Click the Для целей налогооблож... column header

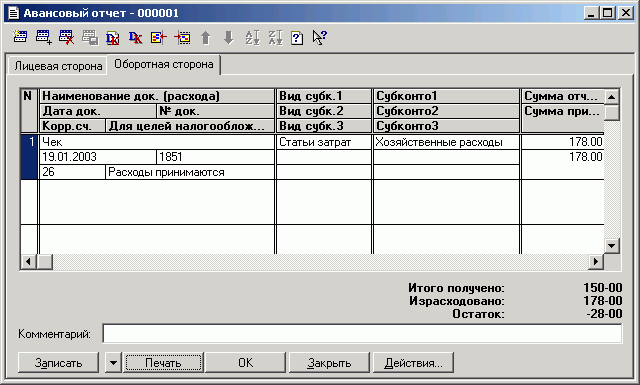point(190,126)
